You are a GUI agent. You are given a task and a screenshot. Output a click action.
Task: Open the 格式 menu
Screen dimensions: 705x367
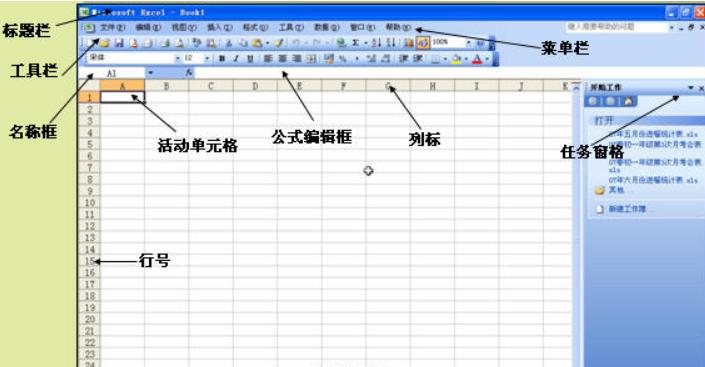tap(255, 27)
